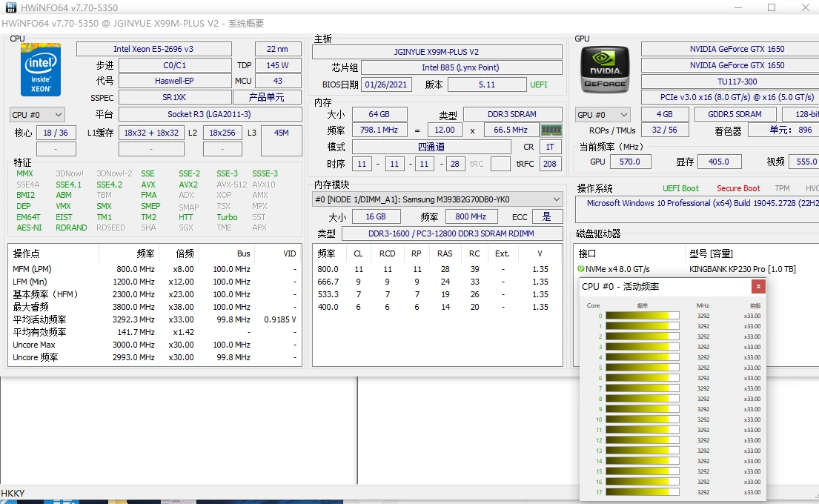Click the TPM indicator
The image size is (819, 504).
[782, 188]
